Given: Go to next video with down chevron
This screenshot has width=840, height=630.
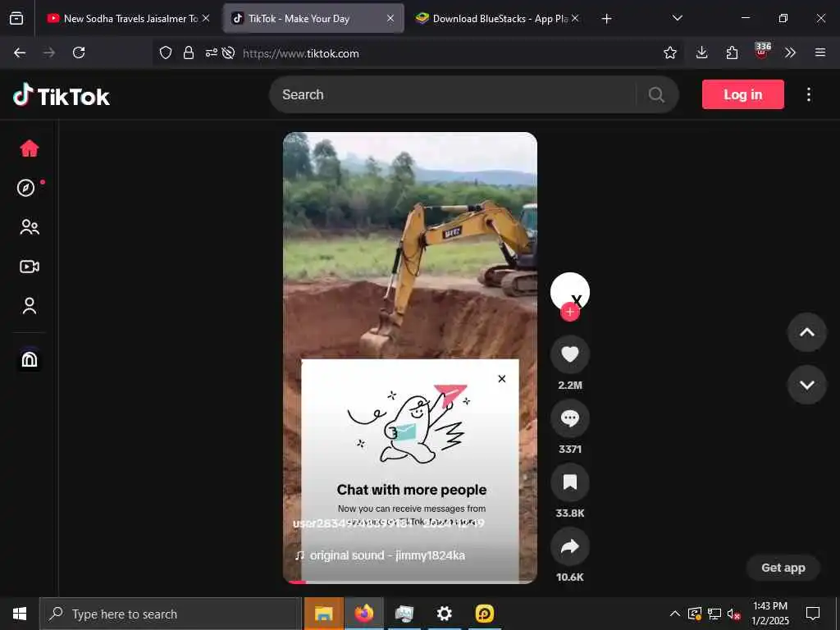Looking at the screenshot, I should pyautogui.click(x=807, y=385).
